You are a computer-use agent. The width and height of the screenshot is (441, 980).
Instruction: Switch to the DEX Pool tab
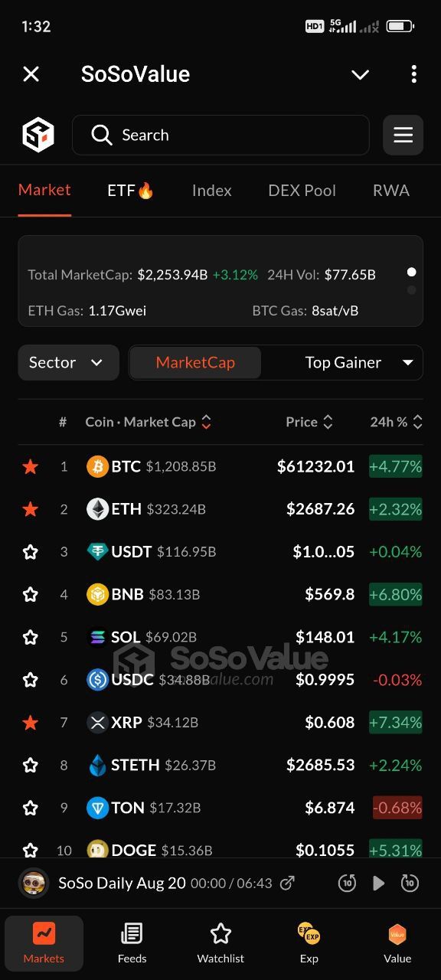click(x=302, y=191)
